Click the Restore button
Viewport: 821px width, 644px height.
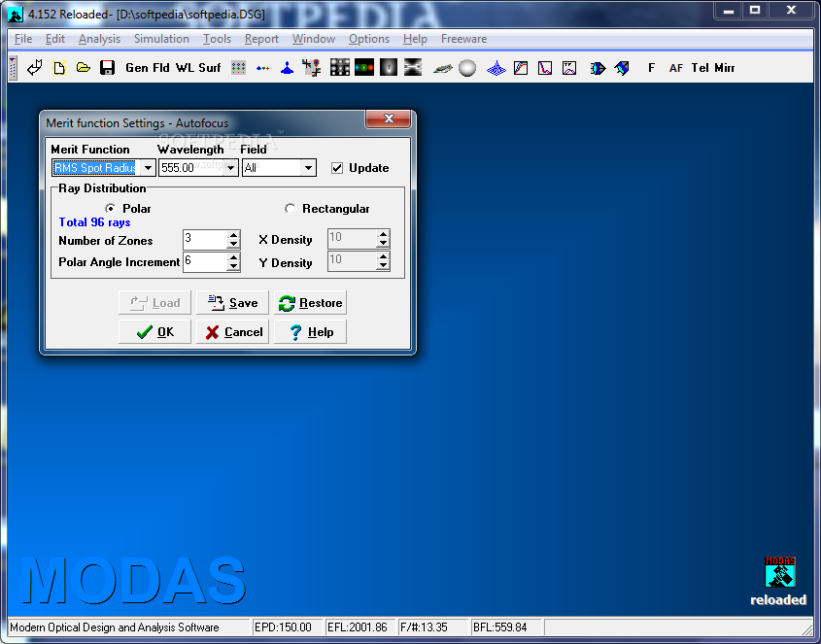(310, 303)
